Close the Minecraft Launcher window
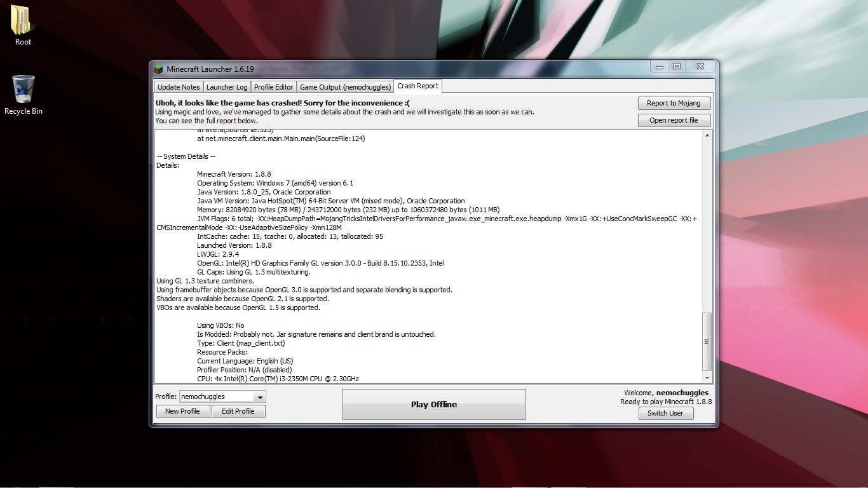 pyautogui.click(x=700, y=66)
